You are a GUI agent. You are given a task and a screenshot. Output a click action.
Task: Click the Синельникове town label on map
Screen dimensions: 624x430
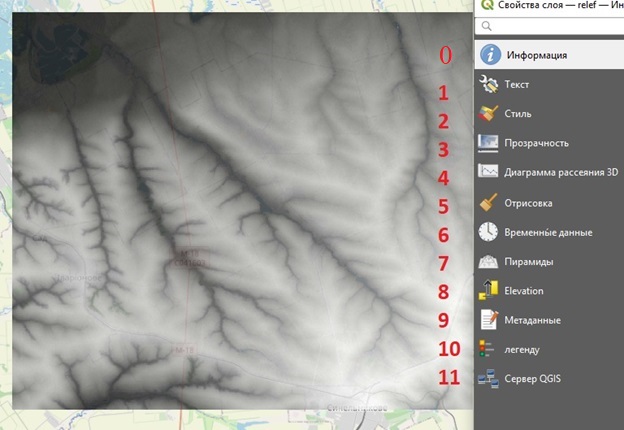click(x=357, y=407)
